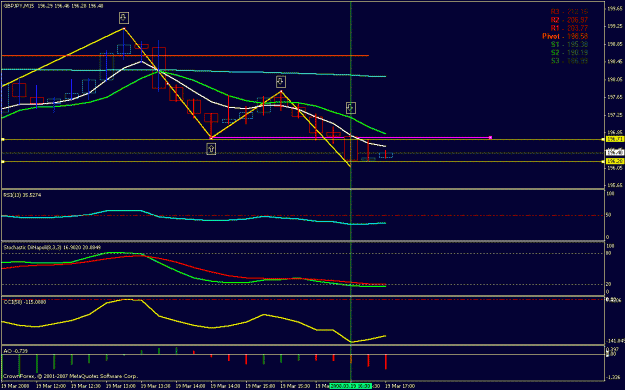Click the down-arrow marker above the highest peak
Screen dimensions: 625x390
(x=124, y=18)
